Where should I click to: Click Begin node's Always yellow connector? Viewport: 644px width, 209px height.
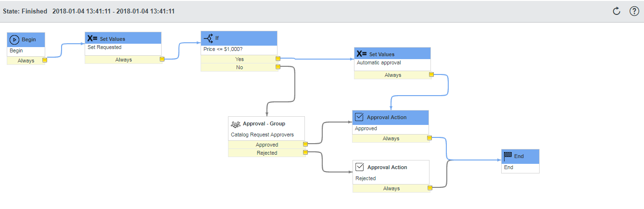click(45, 61)
